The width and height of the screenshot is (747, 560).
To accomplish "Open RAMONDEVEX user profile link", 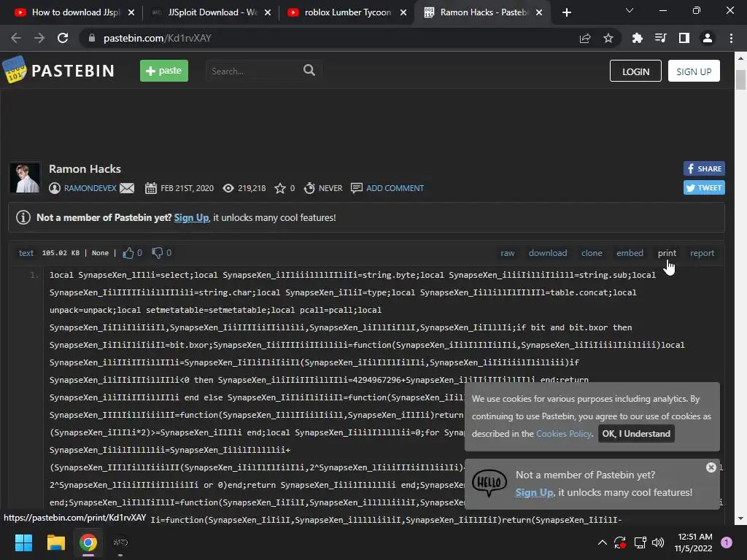I will pyautogui.click(x=90, y=188).
